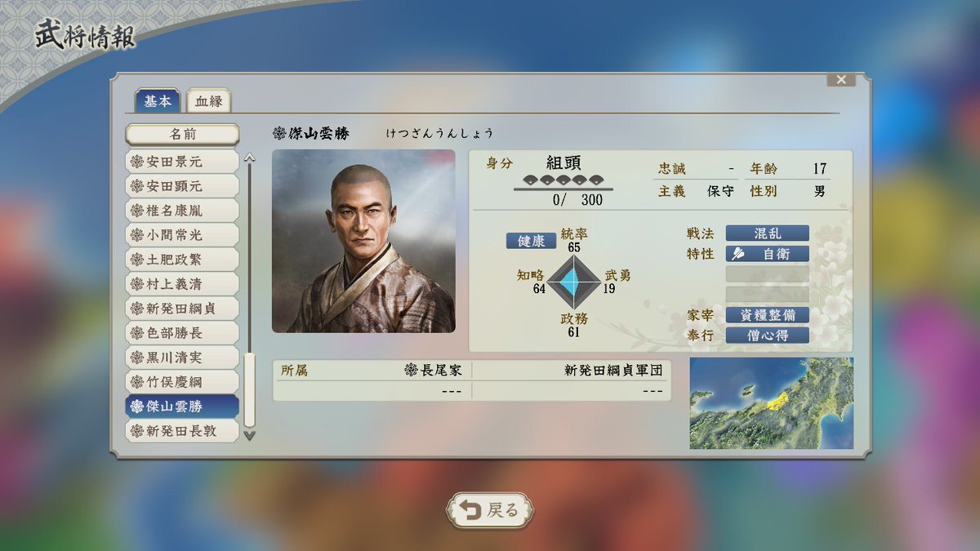The width and height of the screenshot is (980, 551).
Task: Click the feather icon on 自衛 trait
Action: [737, 254]
